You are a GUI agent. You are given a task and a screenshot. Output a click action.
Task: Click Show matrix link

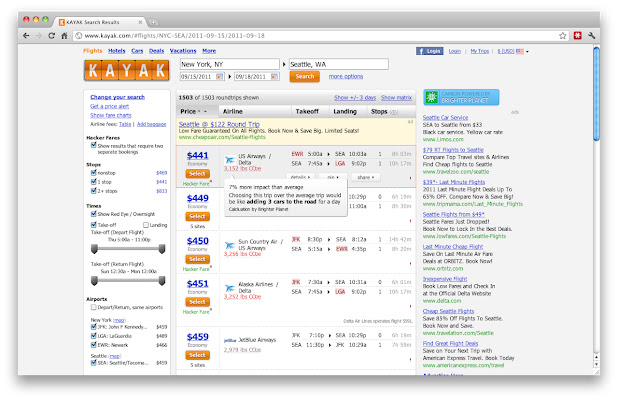[x=396, y=97]
